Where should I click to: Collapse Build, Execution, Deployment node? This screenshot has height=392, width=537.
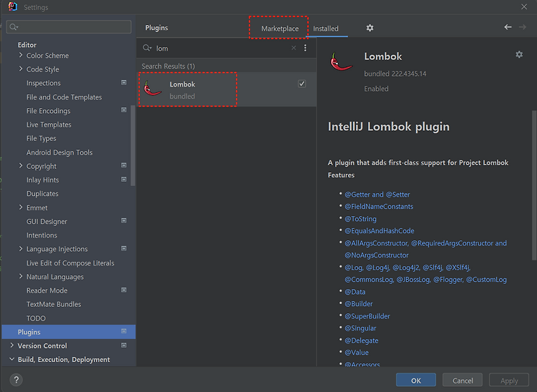[x=12, y=359]
